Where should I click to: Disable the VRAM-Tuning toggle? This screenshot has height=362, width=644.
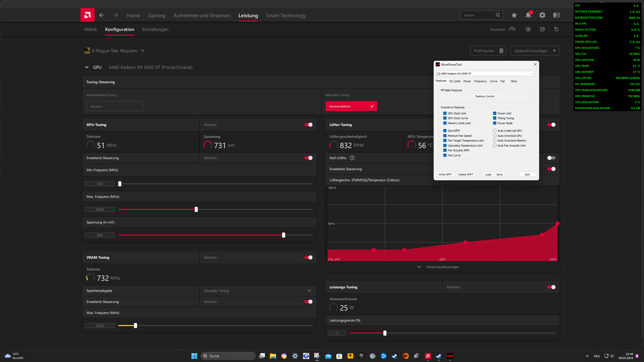[308, 257]
